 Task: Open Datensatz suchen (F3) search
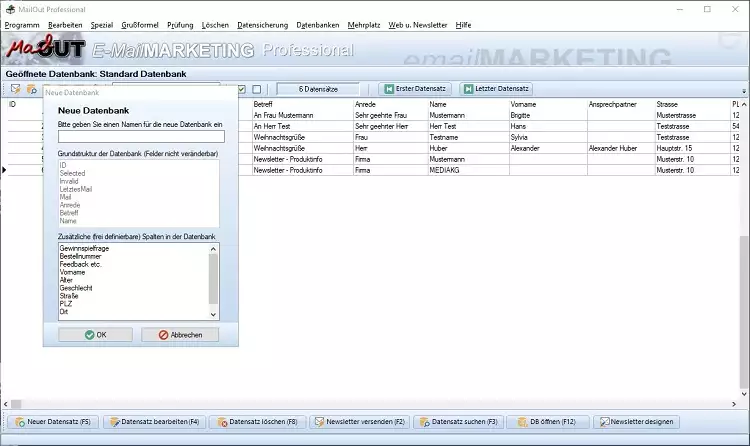click(461, 422)
